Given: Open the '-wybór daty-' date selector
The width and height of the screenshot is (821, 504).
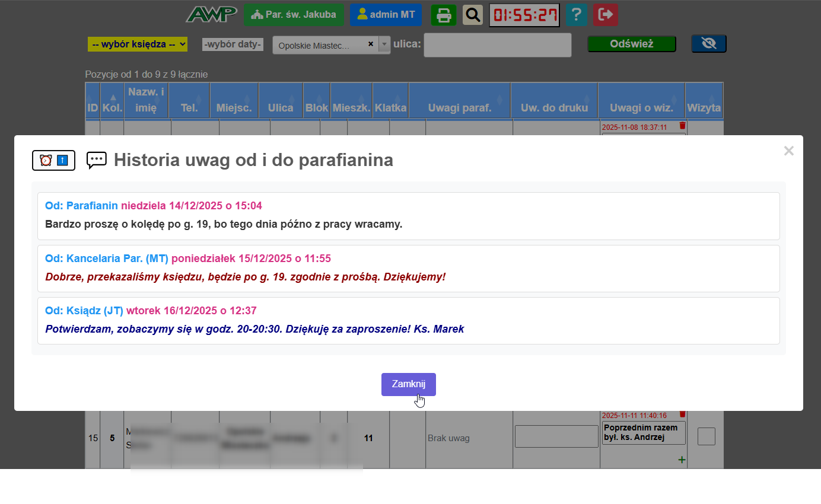Looking at the screenshot, I should pos(233,44).
